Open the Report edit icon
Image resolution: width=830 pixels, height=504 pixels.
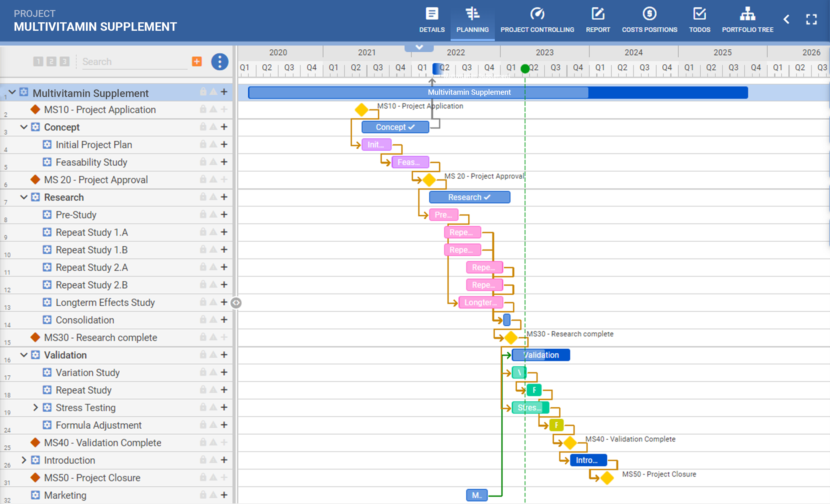pos(598,14)
